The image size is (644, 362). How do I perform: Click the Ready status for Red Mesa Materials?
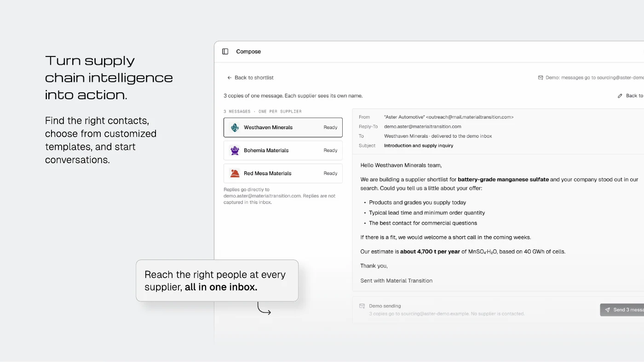point(330,174)
